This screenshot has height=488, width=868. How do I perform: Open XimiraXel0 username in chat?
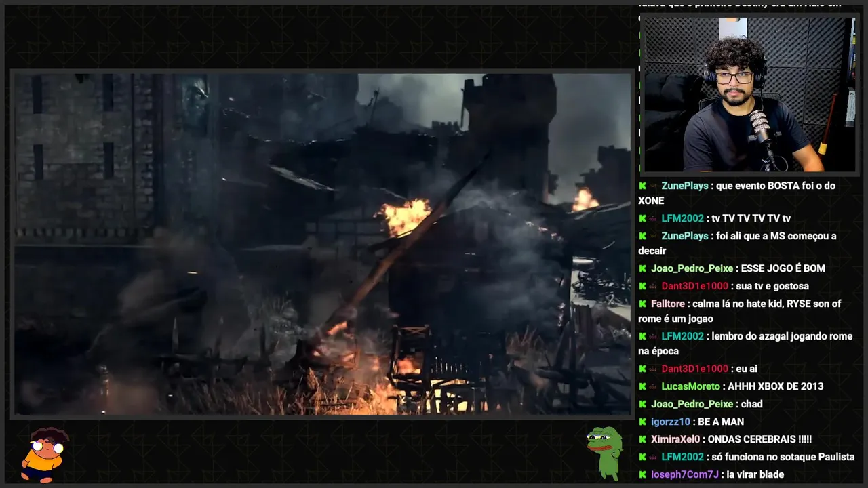(675, 439)
